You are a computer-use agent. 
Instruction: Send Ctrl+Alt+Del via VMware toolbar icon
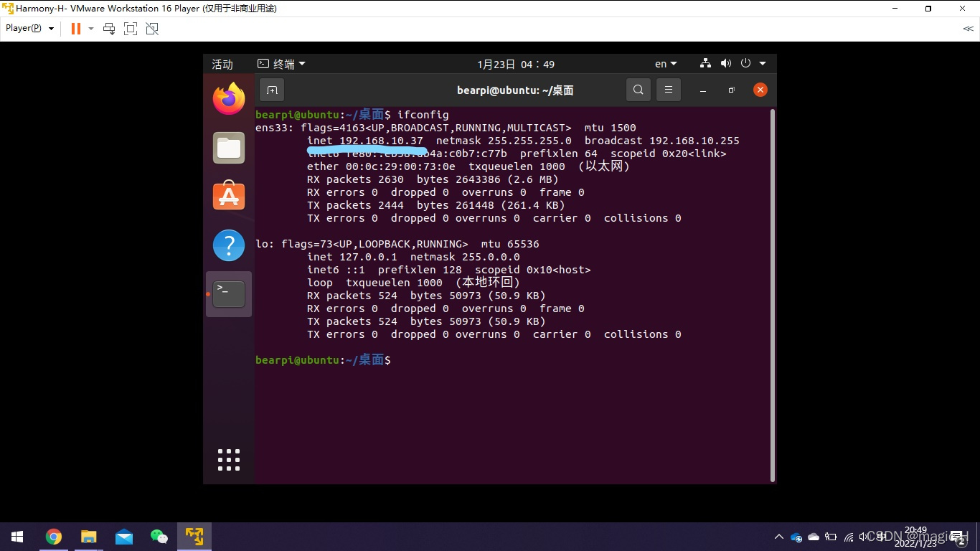click(108, 29)
